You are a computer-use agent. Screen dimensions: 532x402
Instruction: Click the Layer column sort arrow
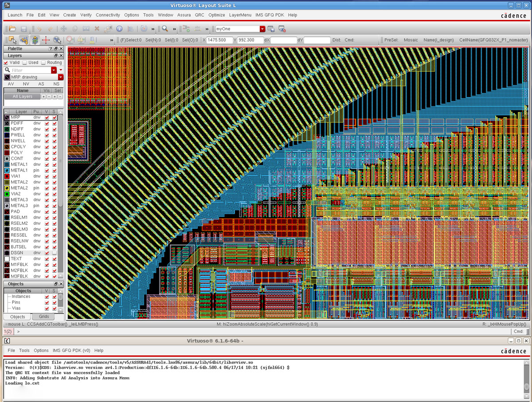pyautogui.click(x=7, y=112)
